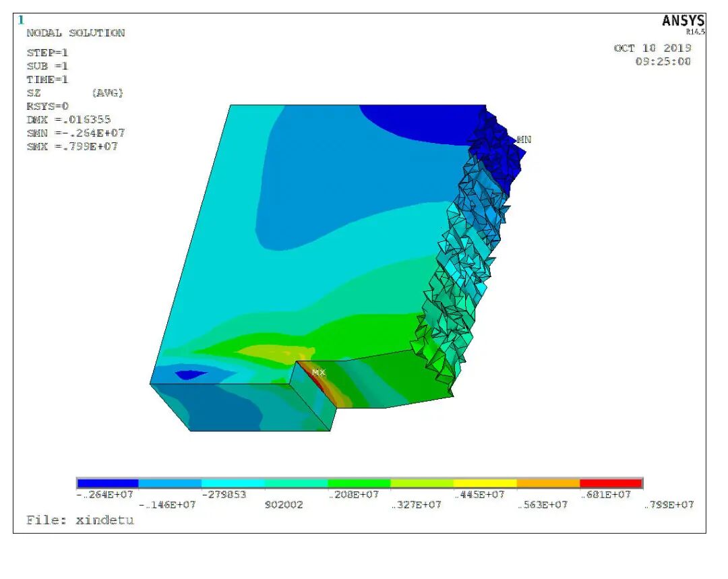This screenshot has height=579, width=728.
Task: Click the bright green legend color band
Action: click(359, 483)
